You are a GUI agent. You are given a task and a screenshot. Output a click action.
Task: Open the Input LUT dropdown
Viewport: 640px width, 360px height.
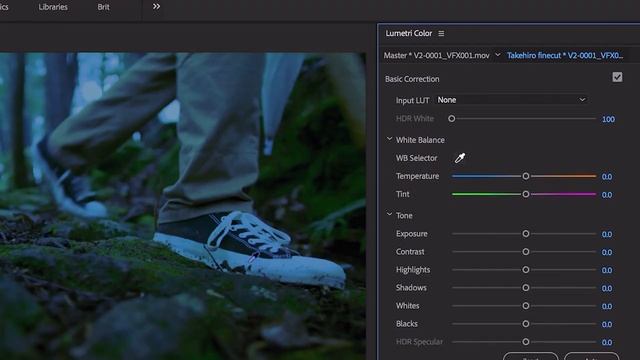(x=512, y=100)
